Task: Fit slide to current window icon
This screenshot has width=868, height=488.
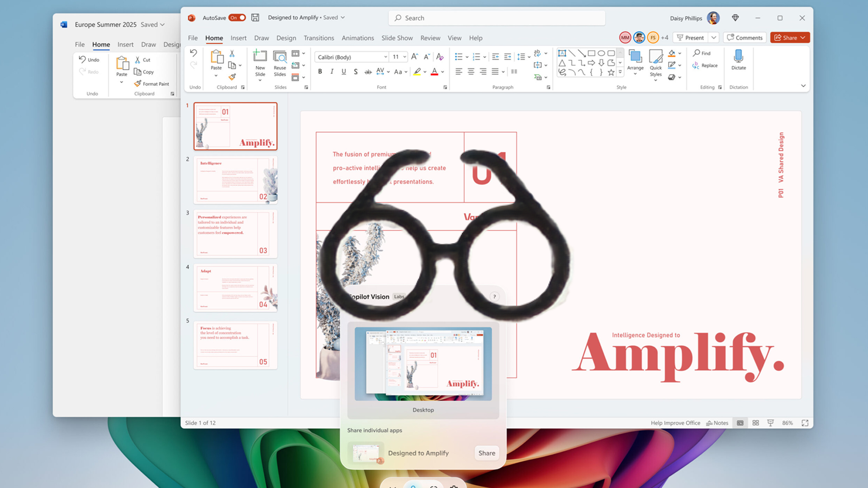Action: tap(805, 423)
